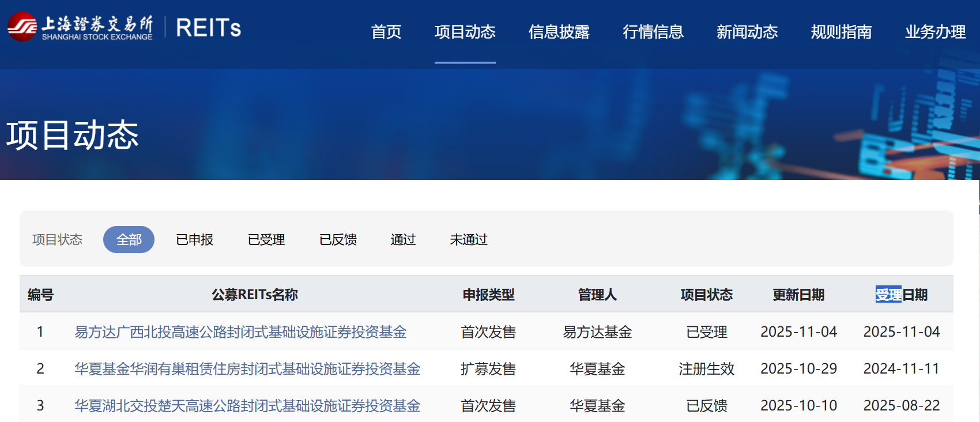Click update date 2025-10-29

pos(798,368)
